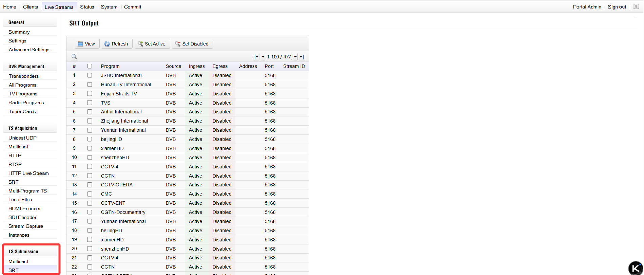Sign out of the portal
This screenshot has height=275, width=644.
pos(617,7)
